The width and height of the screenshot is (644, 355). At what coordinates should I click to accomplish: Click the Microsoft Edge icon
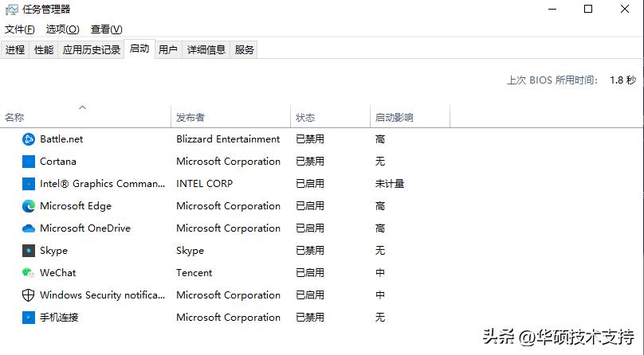pos(29,206)
